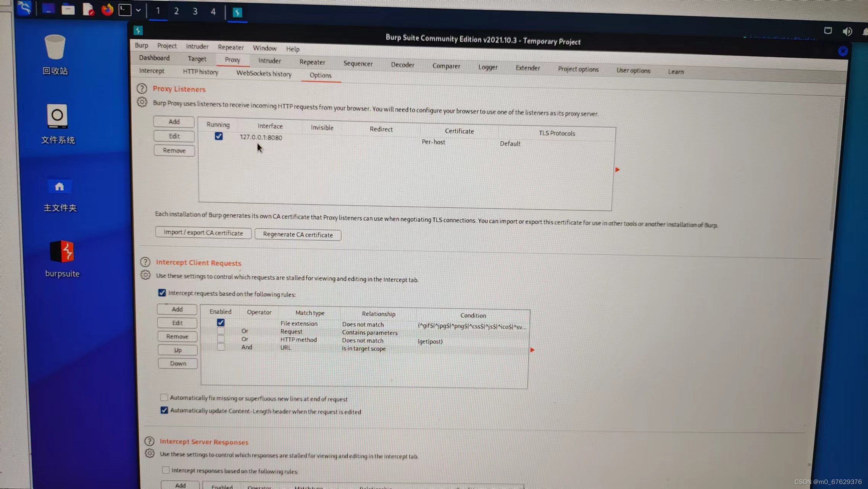Open help for Proxy Listeners section
868x489 pixels.
point(142,89)
